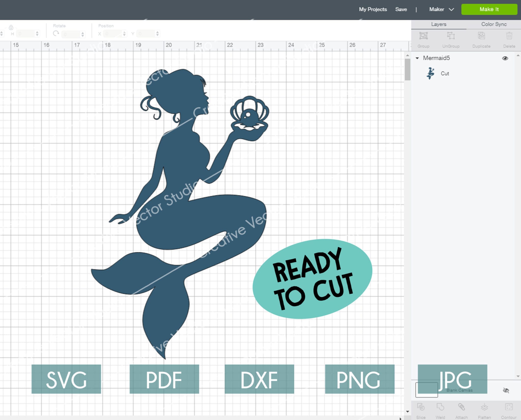521x420 pixels.
Task: Click the canvas vertical scrollbar thumb
Action: coord(408,69)
